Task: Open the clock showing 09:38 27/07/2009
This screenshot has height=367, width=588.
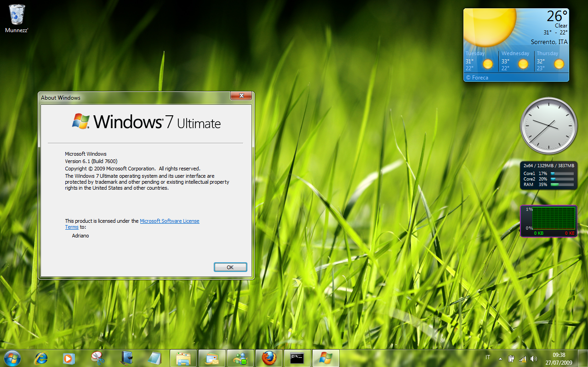Action: (x=559, y=358)
